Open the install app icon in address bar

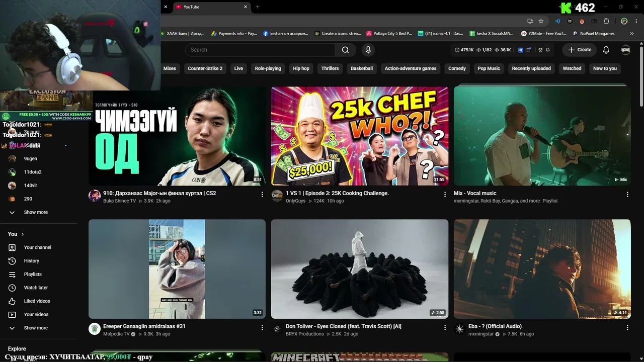530,21
